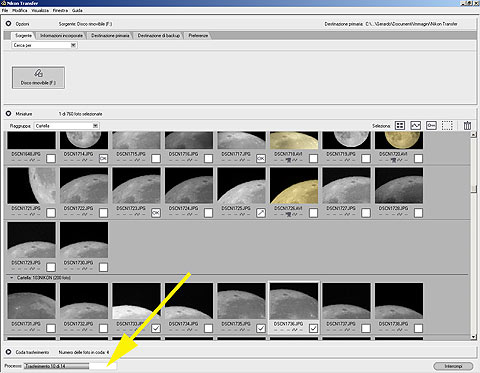This screenshot has height=373, width=480.
Task: Check the box for DSCN1731.JPG
Action: (51, 328)
